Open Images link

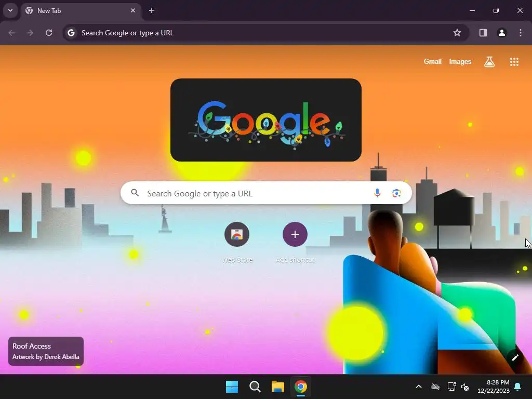(x=460, y=62)
